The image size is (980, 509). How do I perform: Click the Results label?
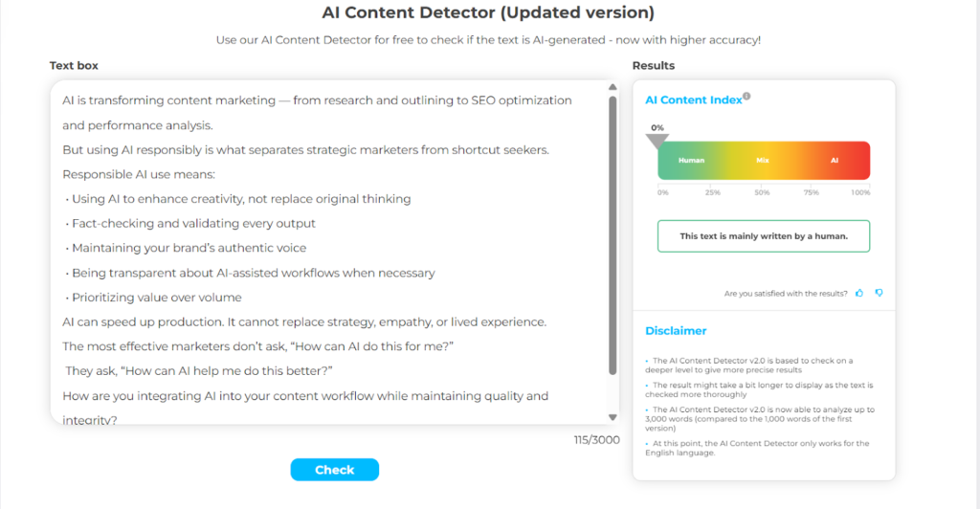(x=653, y=66)
